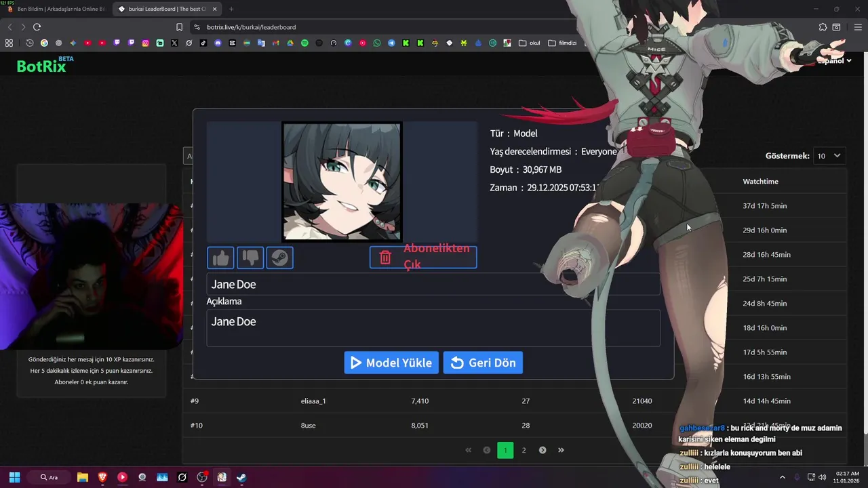This screenshot has height=488, width=868.
Task: Jump to last leaderboard page arrow
Action: (561, 450)
